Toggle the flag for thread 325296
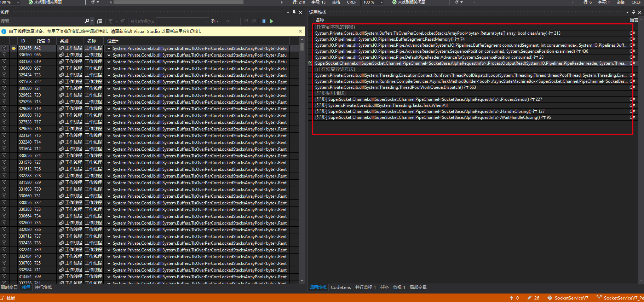Screen dimensions: 644x302 [4, 102]
